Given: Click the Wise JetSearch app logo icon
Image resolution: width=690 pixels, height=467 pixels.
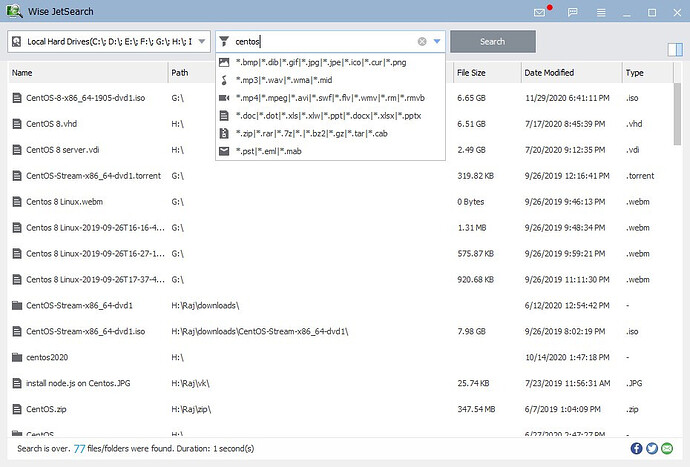Looking at the screenshot, I should 14,11.
